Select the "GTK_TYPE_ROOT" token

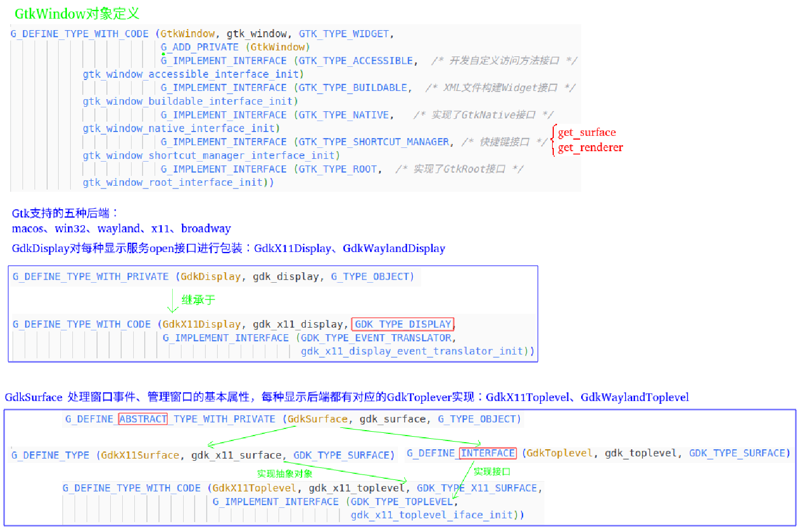click(x=338, y=169)
